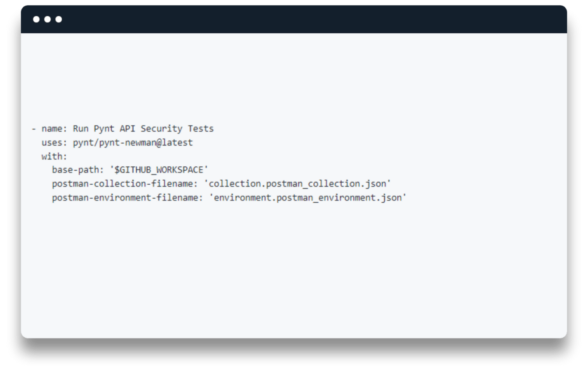
Task: Select the 'pynt/pynt-newman@latest' value
Action: click(133, 143)
